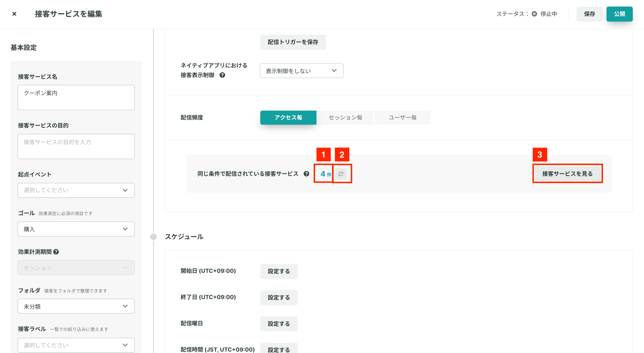Click the 配信頻度 label
This screenshot has height=353, width=644.
coord(192,118)
